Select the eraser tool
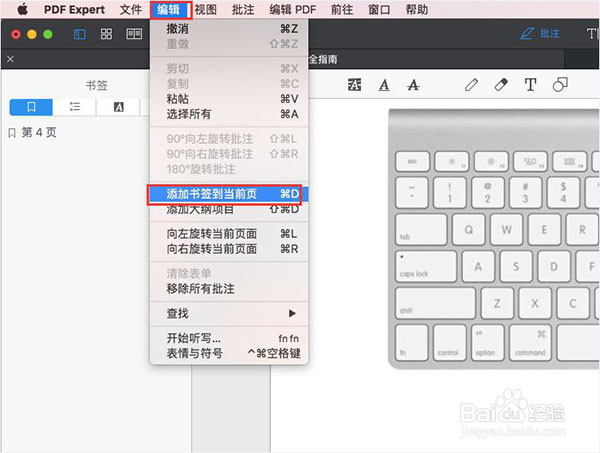600x453 pixels. (501, 85)
